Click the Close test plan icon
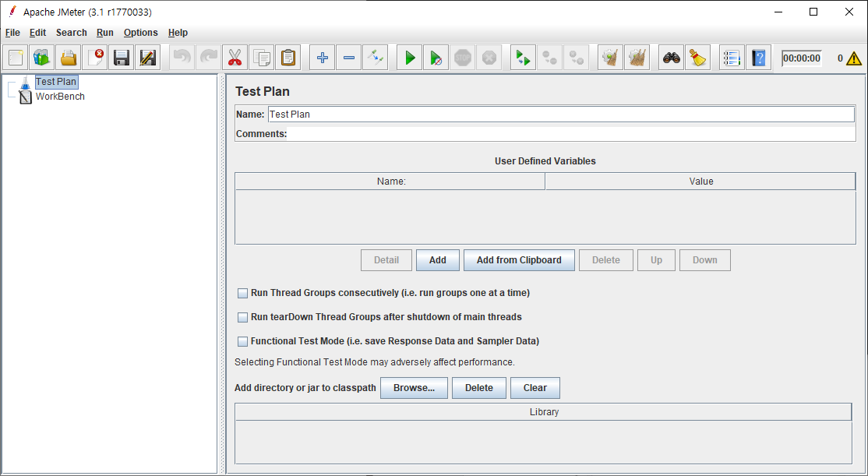Viewport: 868px width, 476px height. (x=94, y=58)
